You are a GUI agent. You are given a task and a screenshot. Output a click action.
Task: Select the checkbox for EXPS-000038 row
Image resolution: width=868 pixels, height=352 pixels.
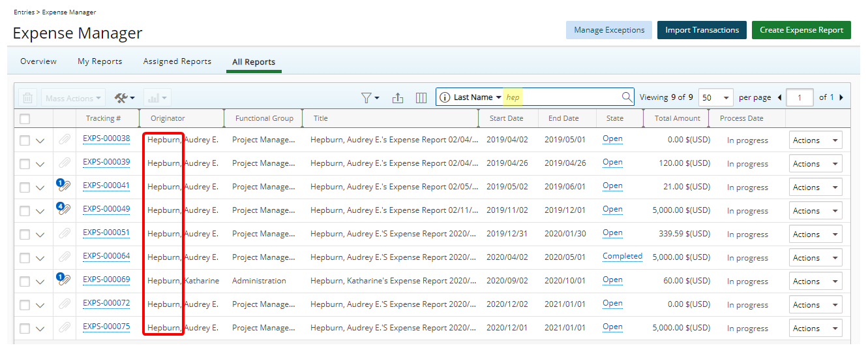click(x=25, y=140)
